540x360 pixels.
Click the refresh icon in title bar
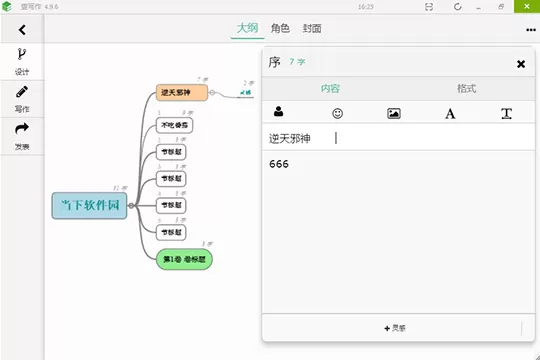click(x=458, y=7)
